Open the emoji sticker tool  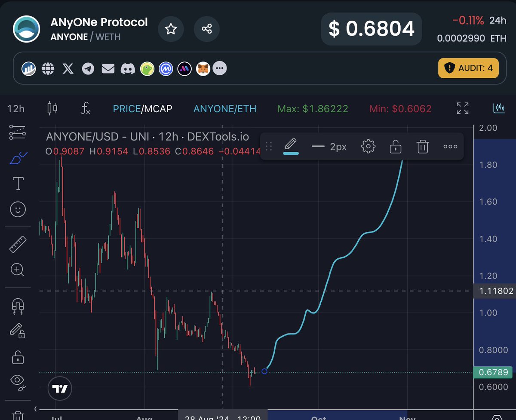pos(18,209)
